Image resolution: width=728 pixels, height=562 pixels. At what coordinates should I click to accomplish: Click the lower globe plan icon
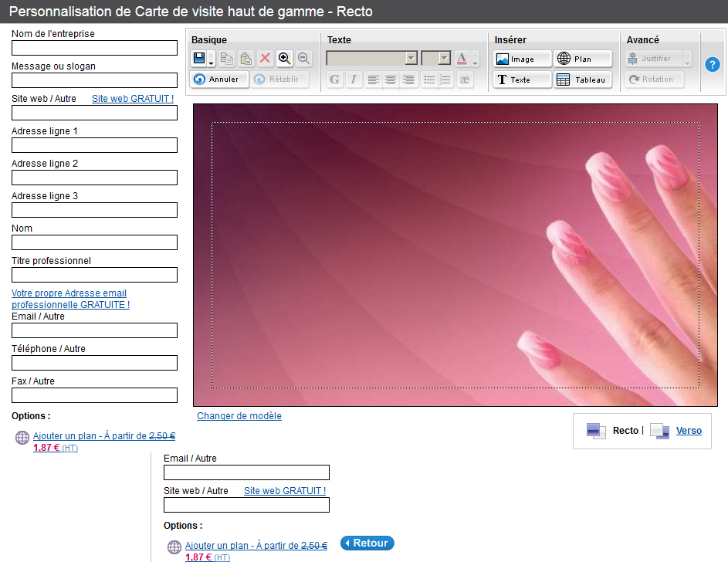(x=174, y=547)
